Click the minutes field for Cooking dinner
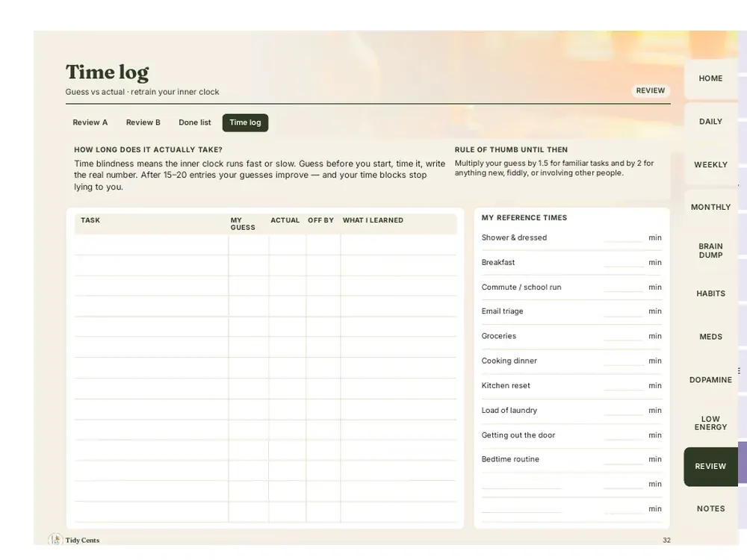This screenshot has height=560, width=747. 624,361
